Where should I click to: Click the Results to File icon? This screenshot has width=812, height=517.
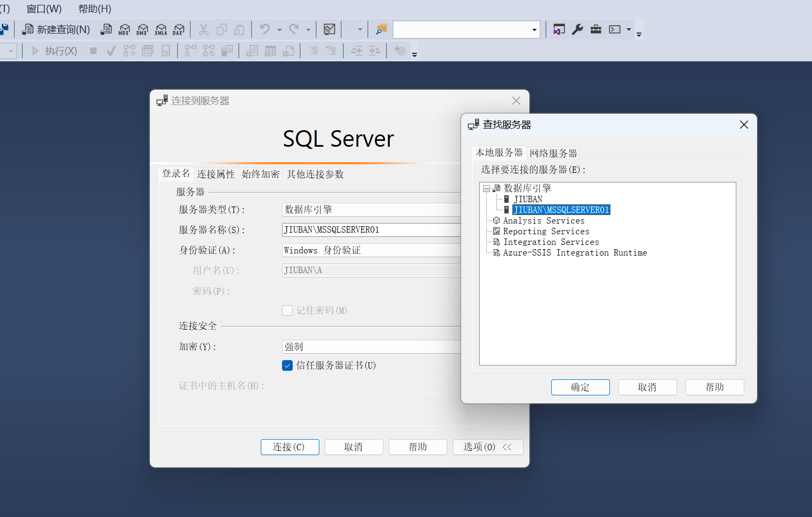[288, 51]
